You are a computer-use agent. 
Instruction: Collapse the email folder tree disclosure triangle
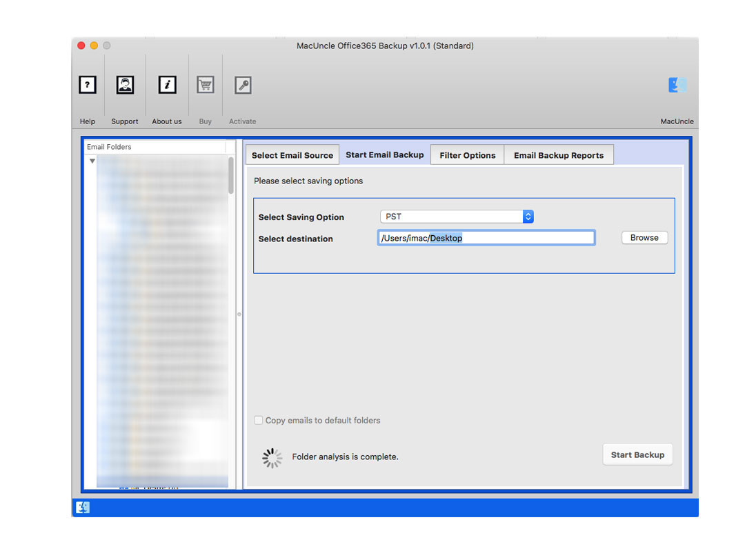92,160
